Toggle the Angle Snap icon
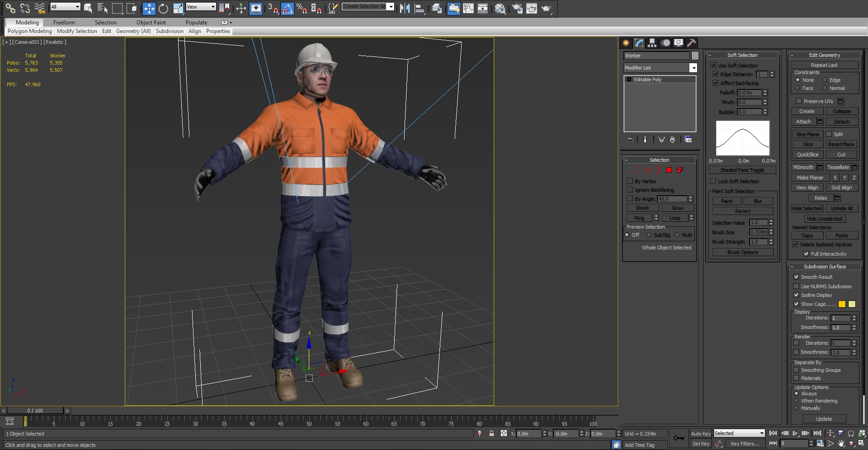868x450 pixels. click(288, 8)
